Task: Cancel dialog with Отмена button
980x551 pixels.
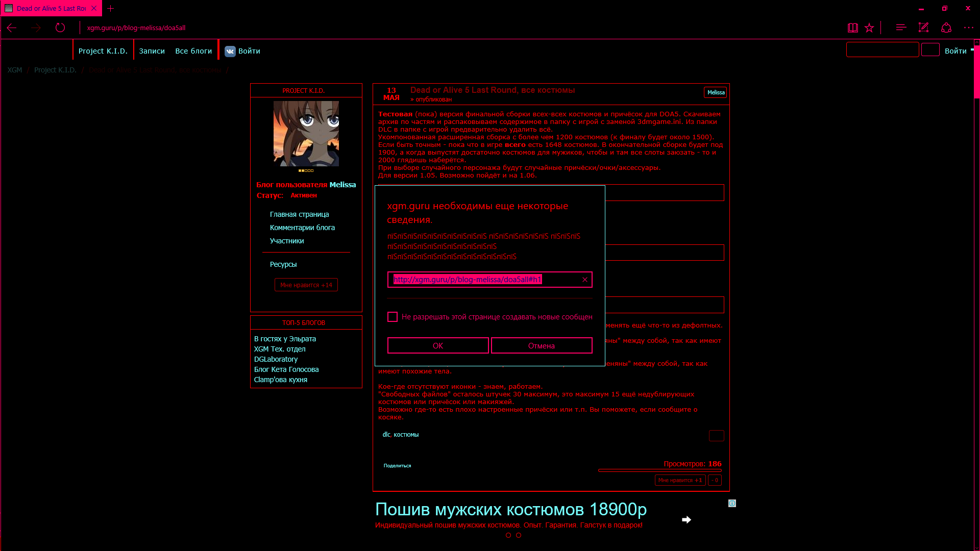Action: [542, 345]
